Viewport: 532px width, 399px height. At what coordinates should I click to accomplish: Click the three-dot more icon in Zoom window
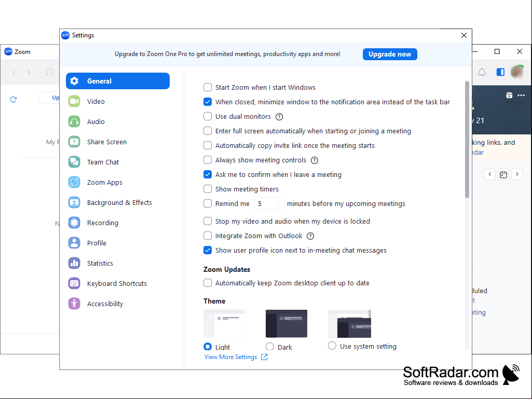[x=521, y=95]
